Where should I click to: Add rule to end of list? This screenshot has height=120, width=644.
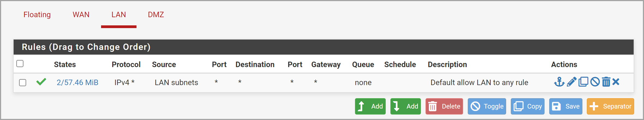tap(406, 106)
